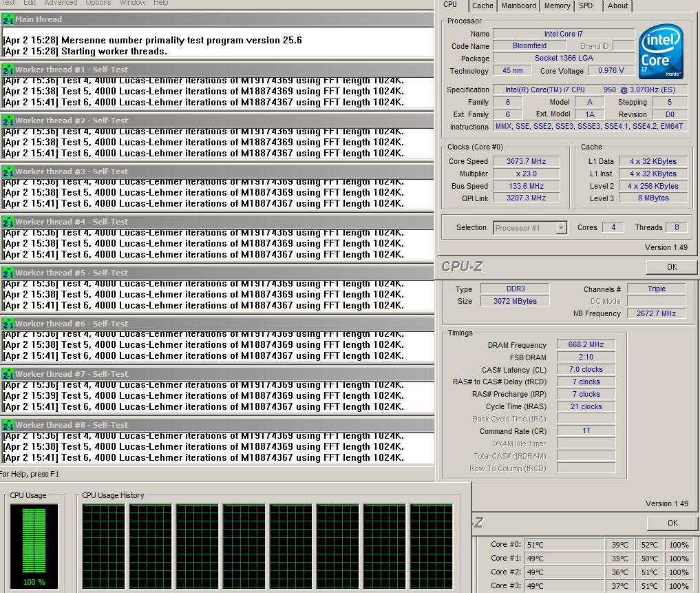Switch to the Memory tab in CPU-Z
700x593 pixels.
tap(557, 6)
